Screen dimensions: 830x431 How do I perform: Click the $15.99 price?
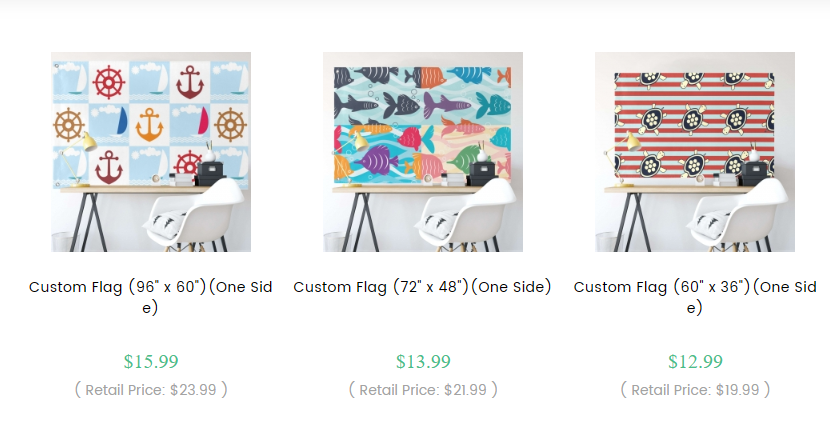click(151, 361)
